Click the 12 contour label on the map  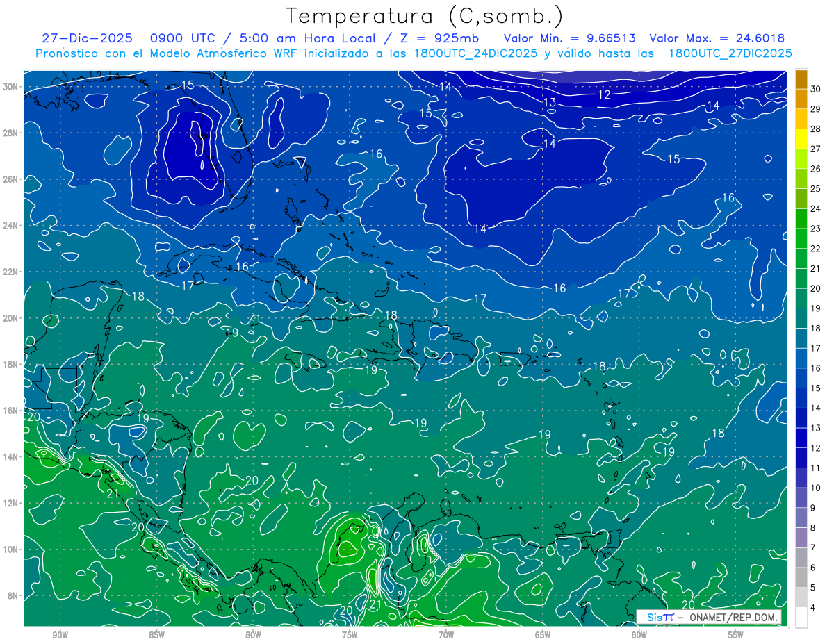tap(605, 94)
